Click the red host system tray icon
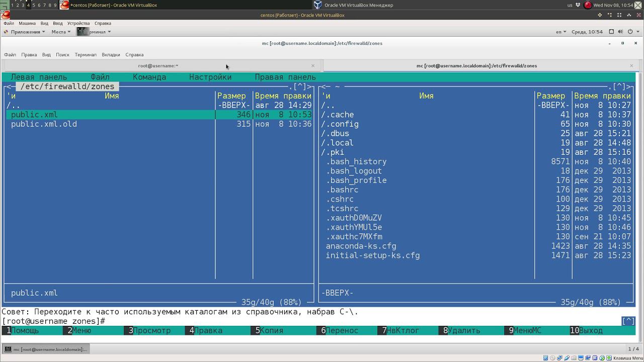 [588, 5]
